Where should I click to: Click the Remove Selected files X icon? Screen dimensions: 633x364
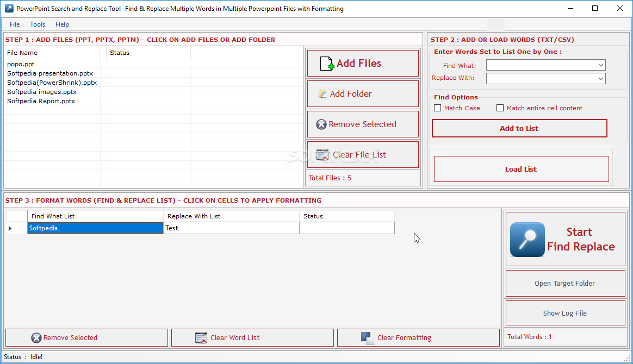[x=321, y=124]
